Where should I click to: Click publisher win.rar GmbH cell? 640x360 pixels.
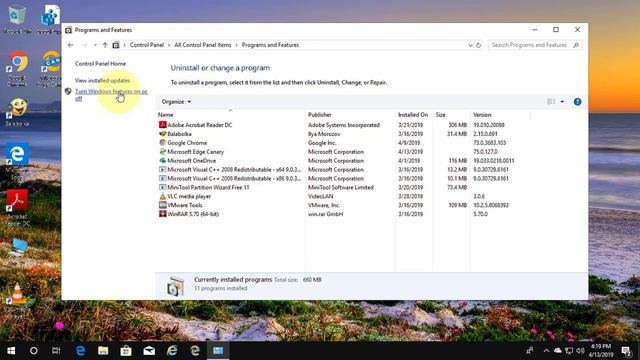[x=325, y=214]
